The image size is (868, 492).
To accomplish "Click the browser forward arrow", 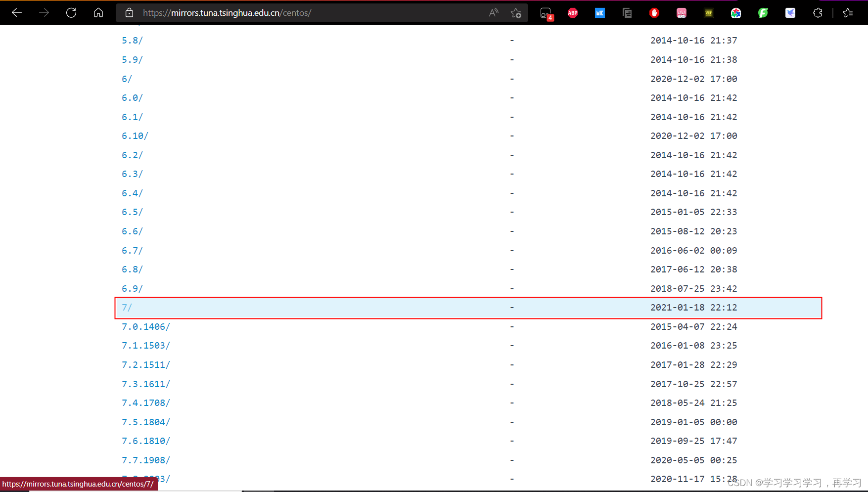I will [44, 13].
